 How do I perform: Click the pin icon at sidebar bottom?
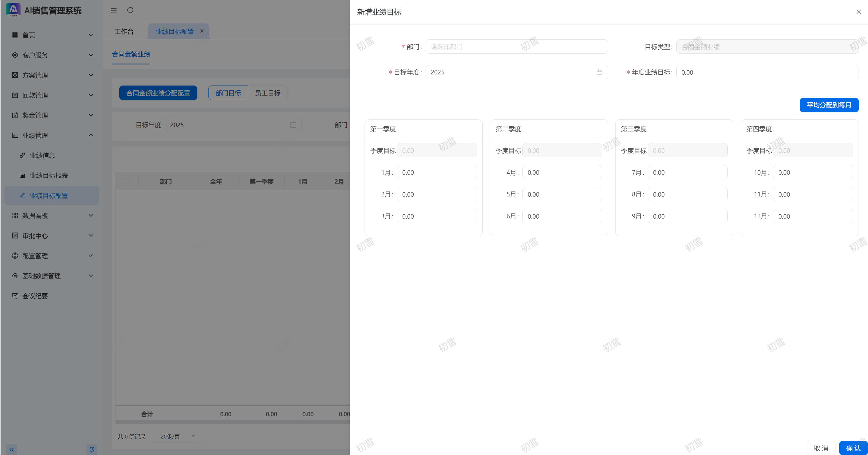coord(92,449)
